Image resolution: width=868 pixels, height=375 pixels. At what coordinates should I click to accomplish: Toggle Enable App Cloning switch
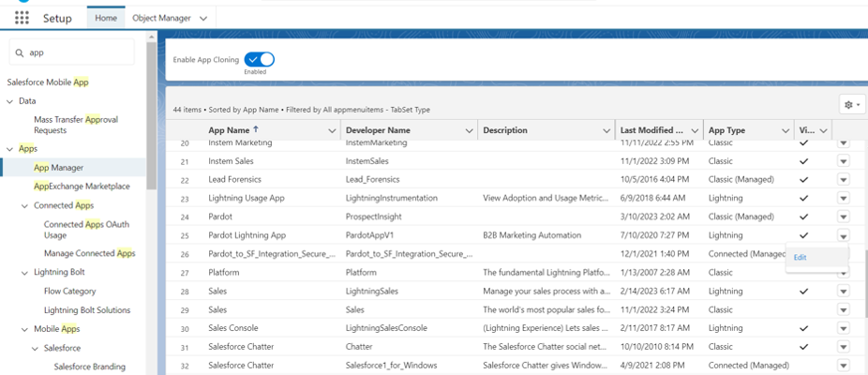(x=259, y=59)
